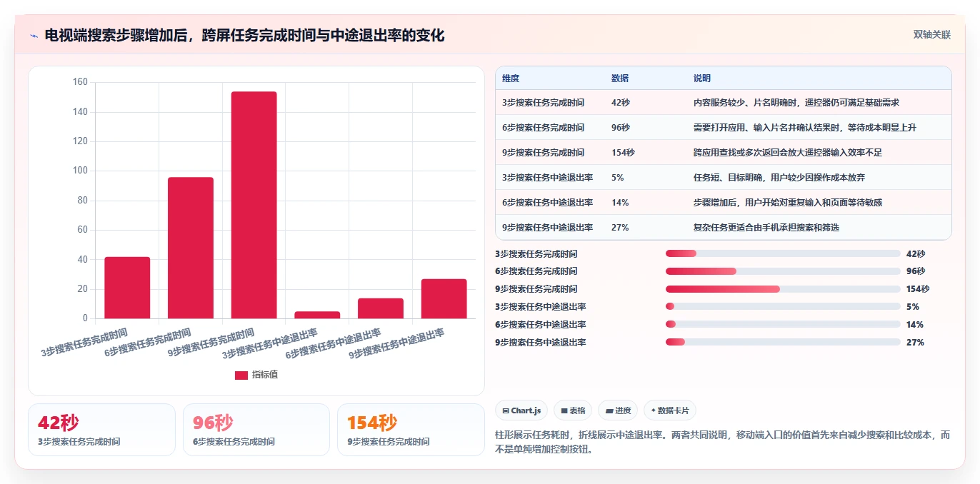Click the 14% progress bar
The height and width of the screenshot is (484, 980).
tap(783, 325)
